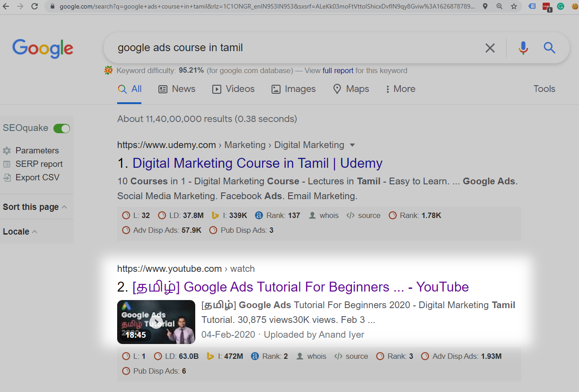Clear the search box with X icon
Screen dimensions: 579x392
pos(490,48)
